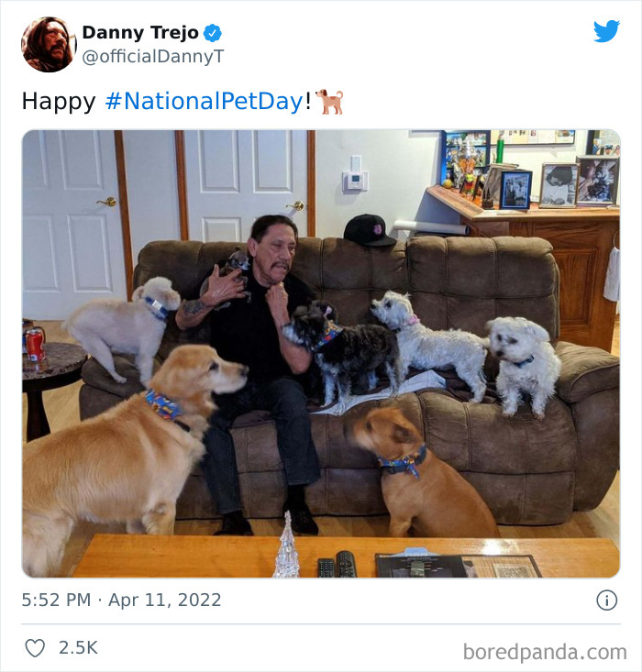Click the brown dog sitting on floor
Screen dimensions: 642x672
418,471
